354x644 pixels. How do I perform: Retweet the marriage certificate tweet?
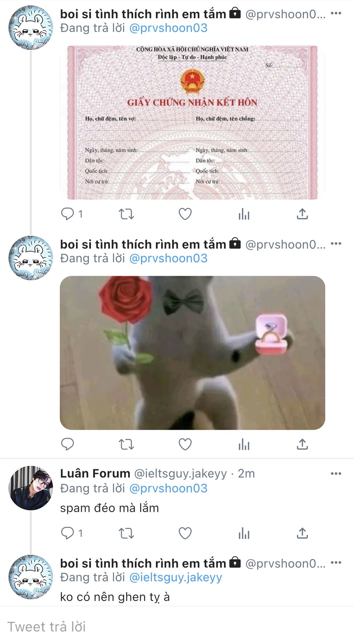(x=126, y=214)
